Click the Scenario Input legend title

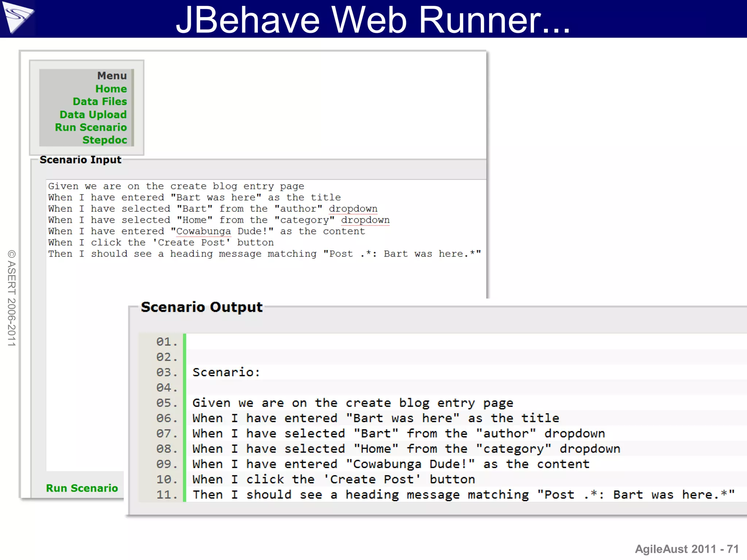(x=80, y=160)
